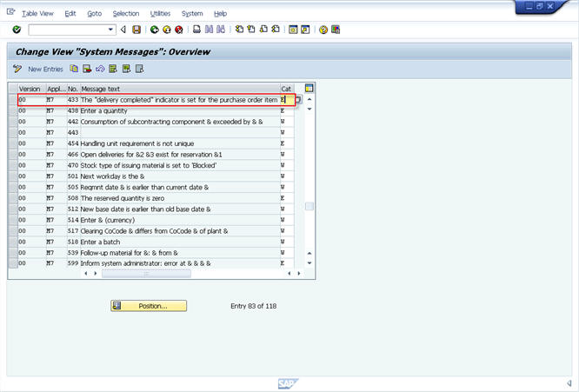The width and height of the screenshot is (579, 392).
Task: Click the Undo Change icon
Action: click(x=100, y=69)
